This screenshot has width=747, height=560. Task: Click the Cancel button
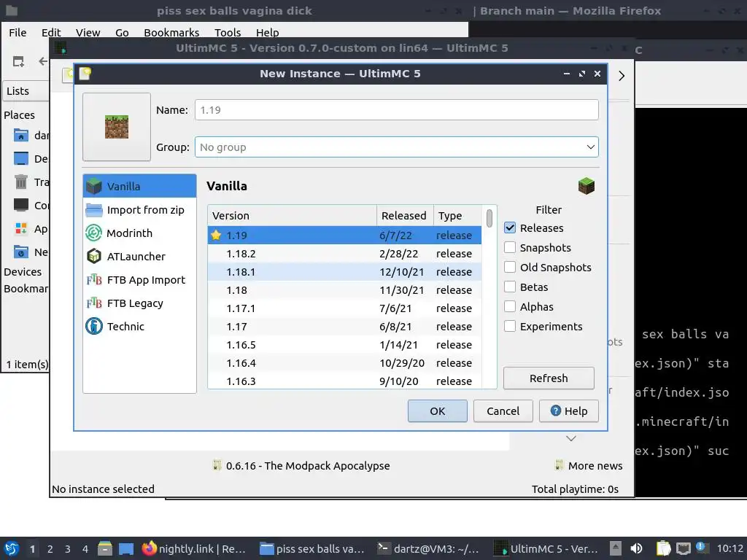pyautogui.click(x=503, y=411)
